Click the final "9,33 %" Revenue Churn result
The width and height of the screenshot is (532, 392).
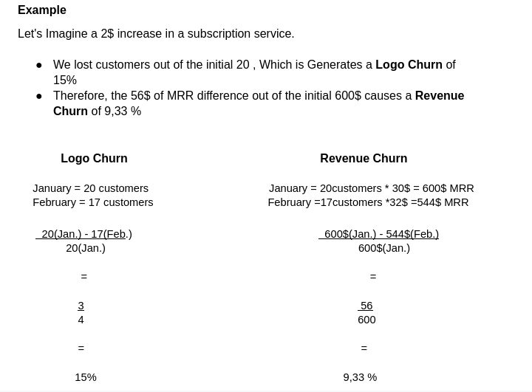coord(360,377)
